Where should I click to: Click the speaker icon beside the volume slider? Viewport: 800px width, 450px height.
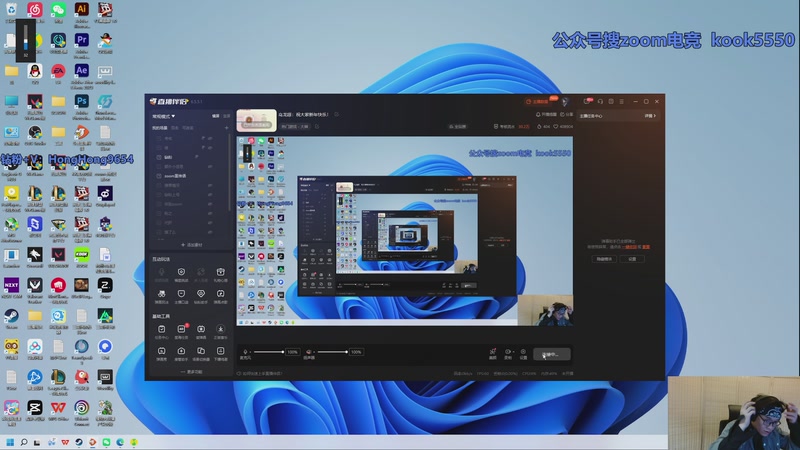click(x=310, y=352)
